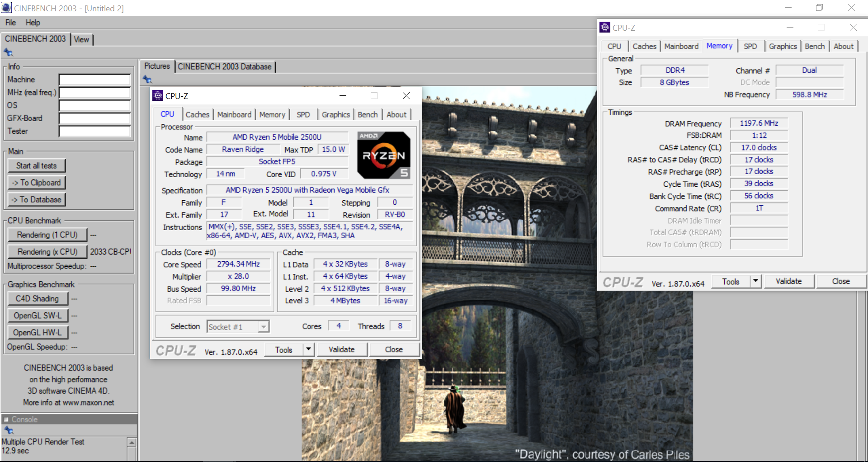
Task: Collapse the Console panel header
Action: tap(6, 420)
